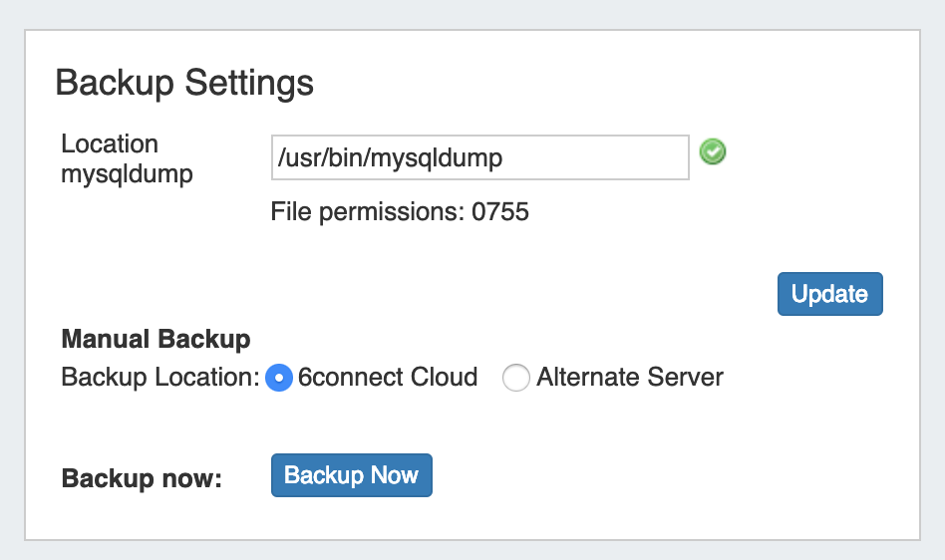This screenshot has width=945, height=560.
Task: Click the /usr/bin/mysqldump path text
Action: [390, 157]
